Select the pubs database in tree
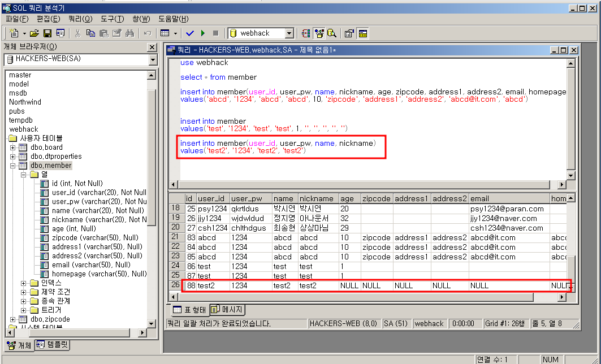The image size is (601, 364). coord(17,111)
